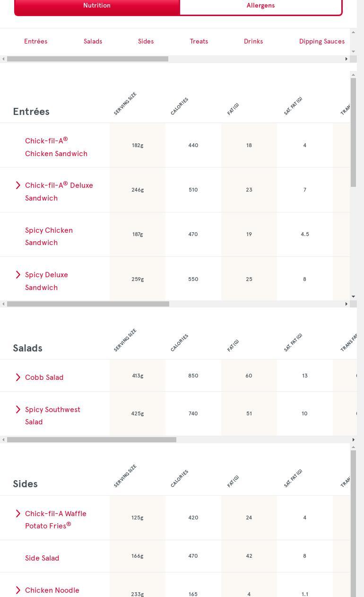364x597 pixels.
Task: Expand the Spicy Deluxe Sandwich row
Action: coord(18,275)
